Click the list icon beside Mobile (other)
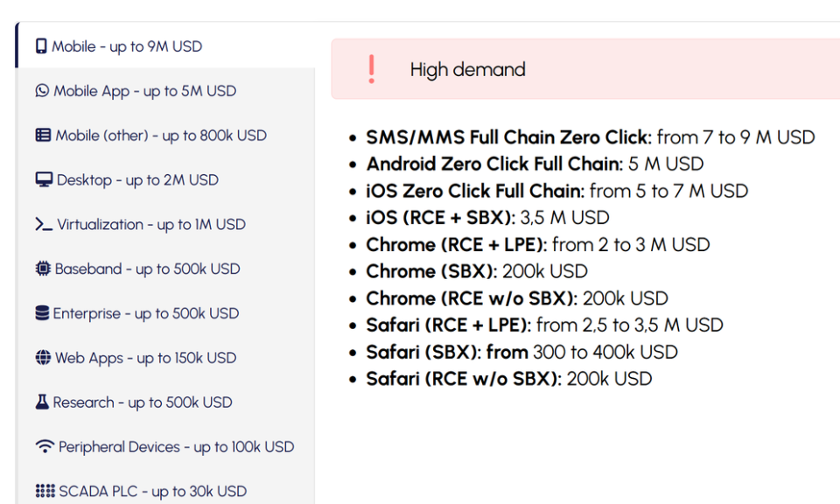The height and width of the screenshot is (504, 840). (x=43, y=136)
